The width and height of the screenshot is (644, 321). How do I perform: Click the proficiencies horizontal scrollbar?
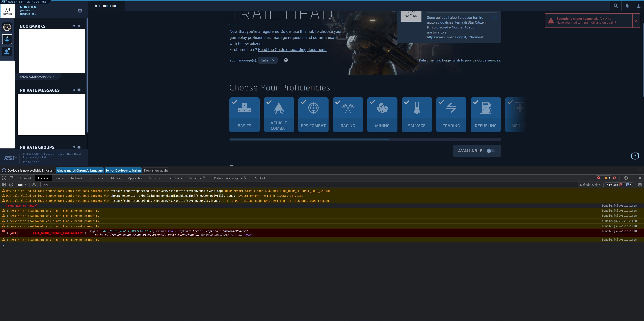[x=309, y=139]
